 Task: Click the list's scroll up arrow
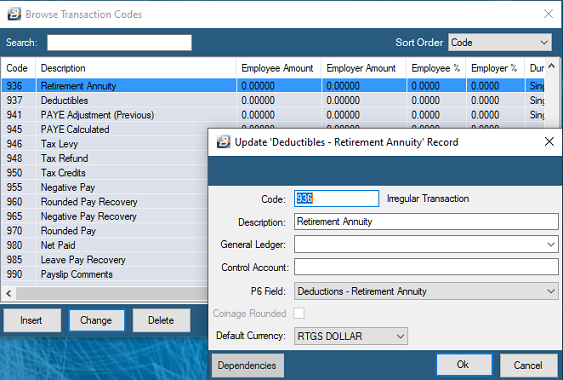coord(552,66)
